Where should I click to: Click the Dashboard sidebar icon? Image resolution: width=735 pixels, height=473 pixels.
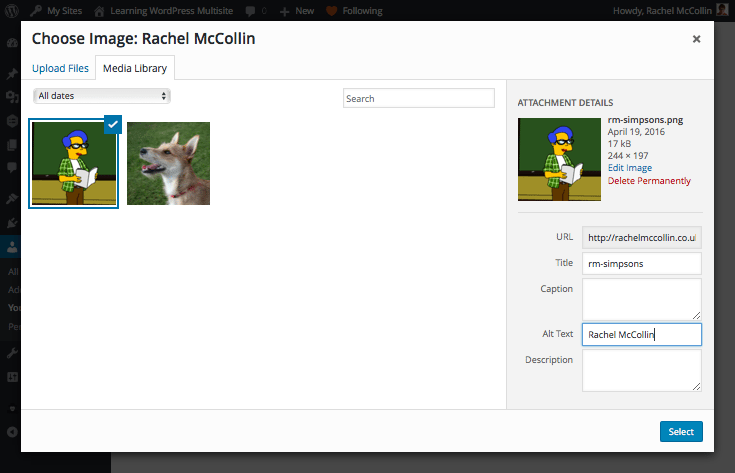pyautogui.click(x=12, y=44)
